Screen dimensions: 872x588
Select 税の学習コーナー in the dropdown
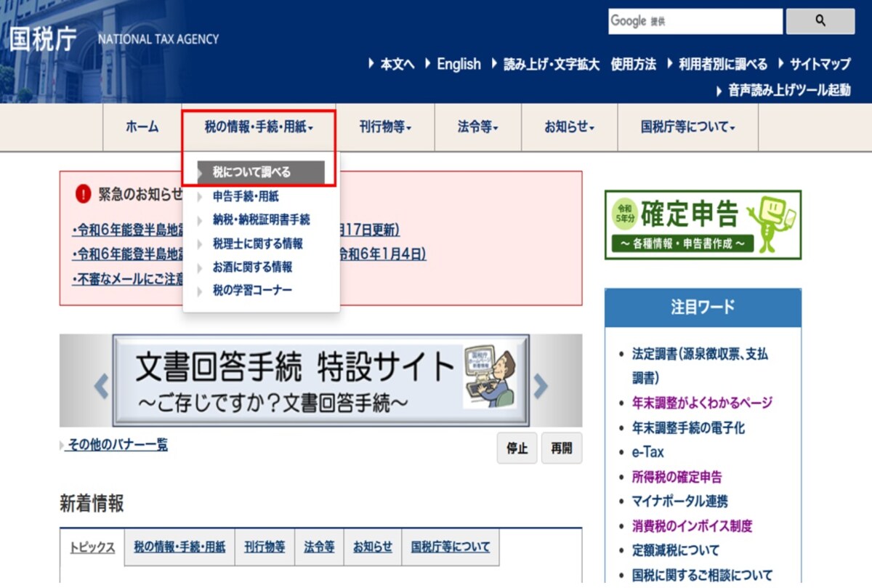[x=252, y=290]
